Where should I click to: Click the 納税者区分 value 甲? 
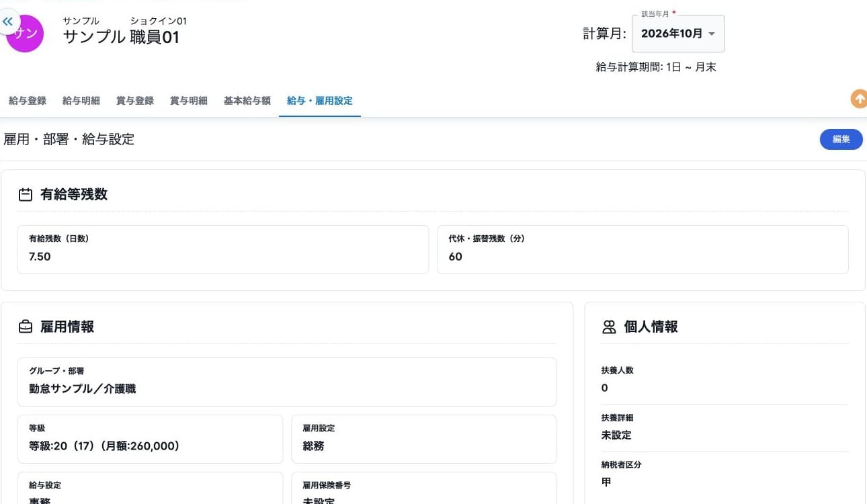click(606, 482)
